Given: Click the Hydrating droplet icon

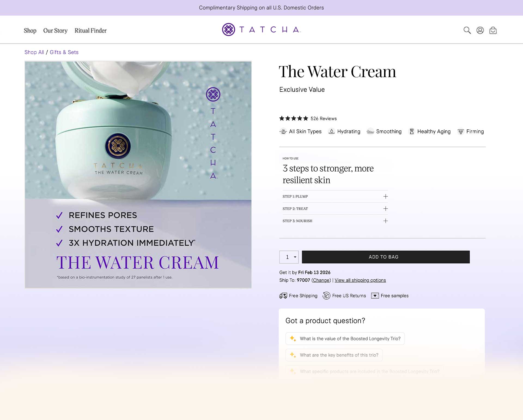Looking at the screenshot, I should point(332,132).
